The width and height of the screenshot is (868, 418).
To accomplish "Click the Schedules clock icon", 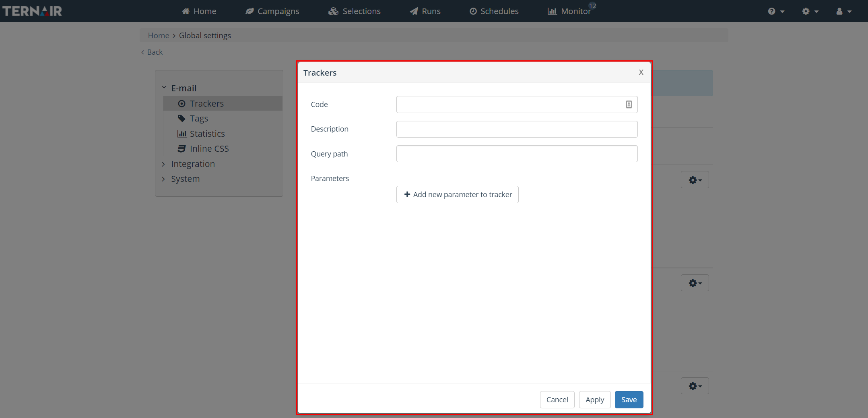I will coord(473,11).
